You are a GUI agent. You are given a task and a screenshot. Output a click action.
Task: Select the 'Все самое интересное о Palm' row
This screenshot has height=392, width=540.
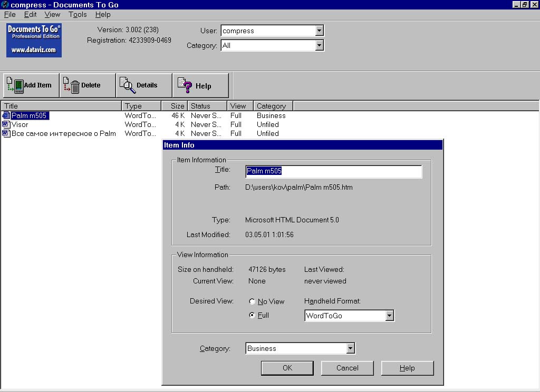(x=63, y=133)
